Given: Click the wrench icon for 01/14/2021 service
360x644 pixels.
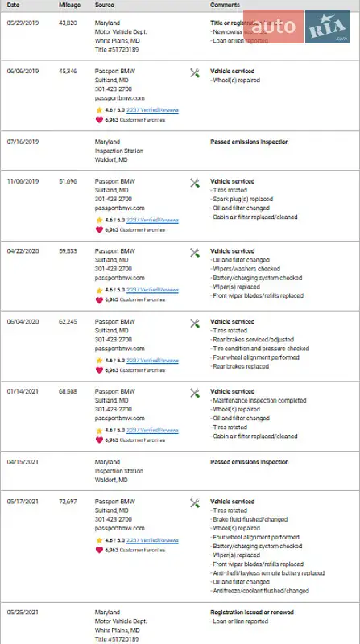Looking at the screenshot, I should coord(195,394).
